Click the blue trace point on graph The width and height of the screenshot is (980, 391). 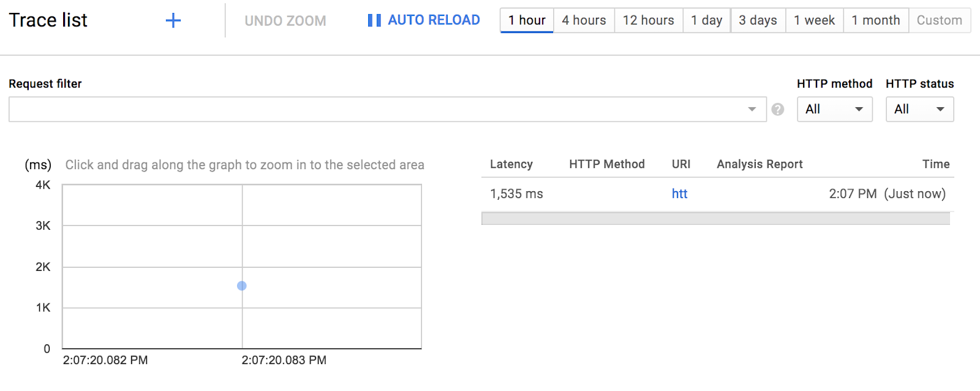click(x=242, y=286)
